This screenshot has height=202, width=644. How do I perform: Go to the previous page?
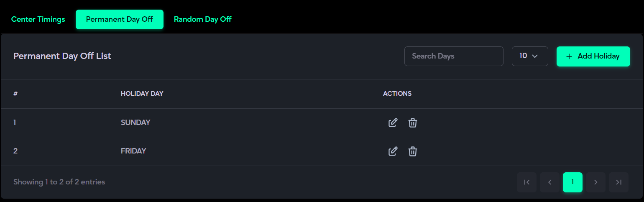[x=549, y=182]
